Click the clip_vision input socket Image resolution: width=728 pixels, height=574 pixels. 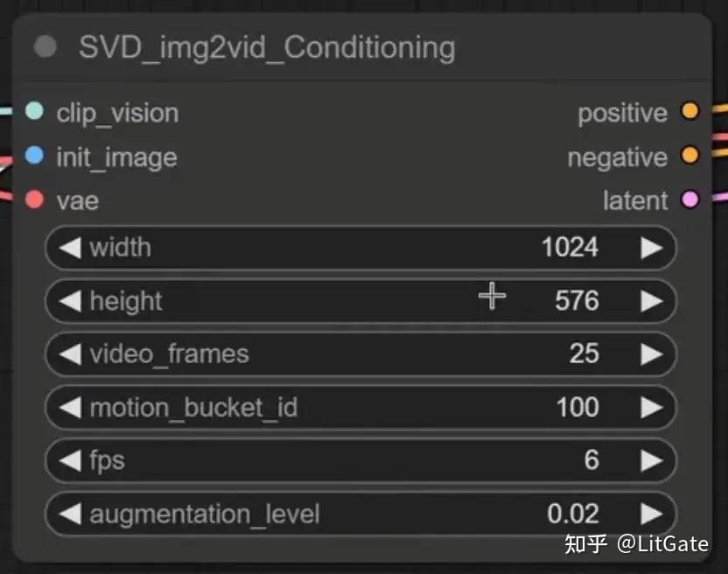(33, 112)
